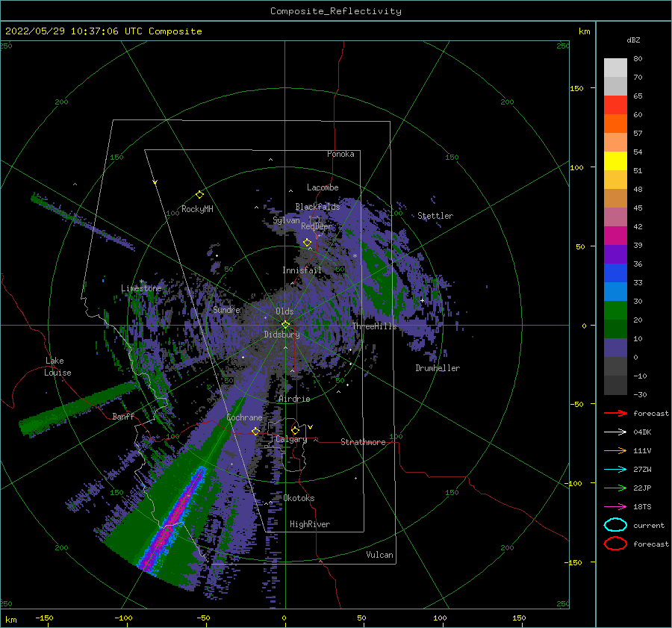Click the 18TS legend label
Screen dimensions: 672x628
tap(642, 507)
